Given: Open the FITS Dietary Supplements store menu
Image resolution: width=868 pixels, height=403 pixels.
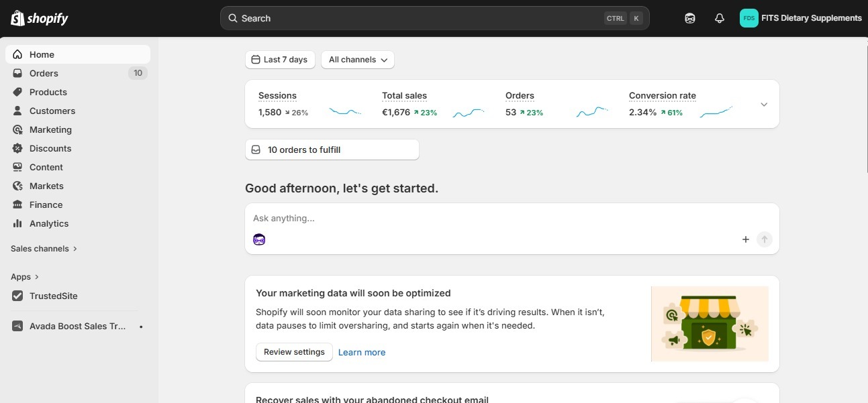Looking at the screenshot, I should coord(801,18).
